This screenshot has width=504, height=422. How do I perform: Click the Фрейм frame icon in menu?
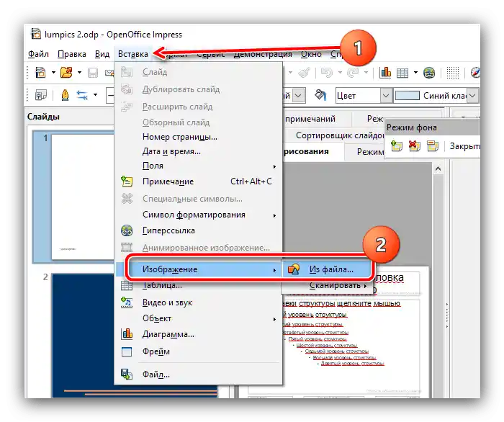127,351
